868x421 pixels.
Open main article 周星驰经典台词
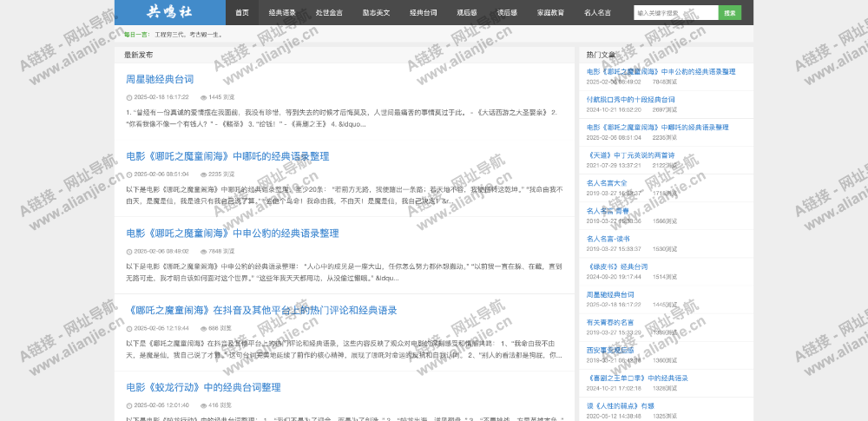point(160,79)
